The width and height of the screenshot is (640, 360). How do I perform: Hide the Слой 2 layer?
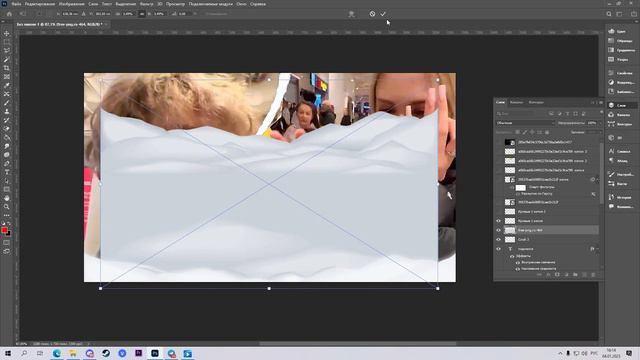498,240
